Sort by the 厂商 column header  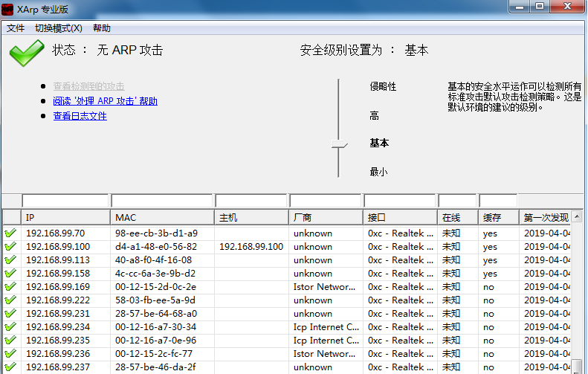pyautogui.click(x=326, y=218)
